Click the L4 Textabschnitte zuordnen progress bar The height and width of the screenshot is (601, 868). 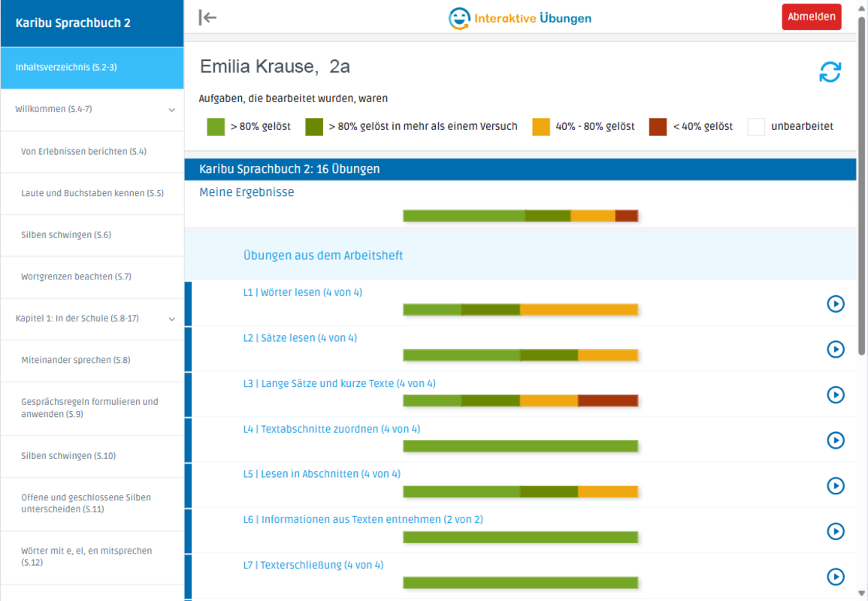point(520,446)
